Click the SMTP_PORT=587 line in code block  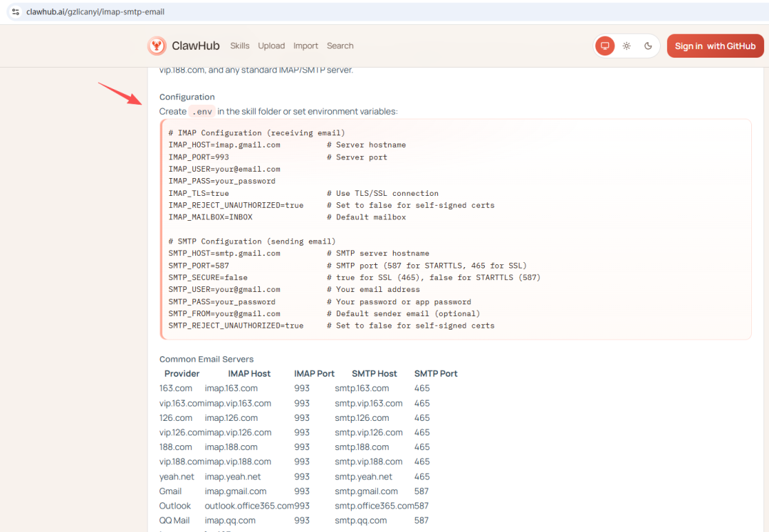click(199, 266)
